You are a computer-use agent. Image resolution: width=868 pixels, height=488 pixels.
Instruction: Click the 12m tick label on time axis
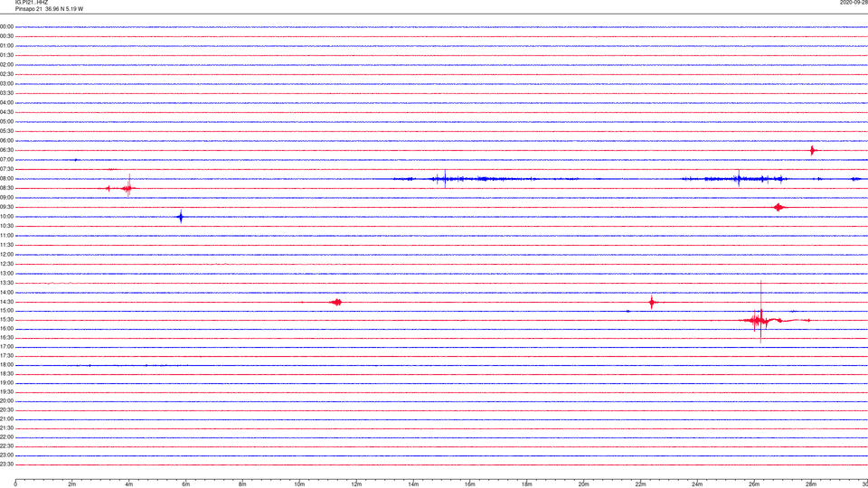coord(356,484)
